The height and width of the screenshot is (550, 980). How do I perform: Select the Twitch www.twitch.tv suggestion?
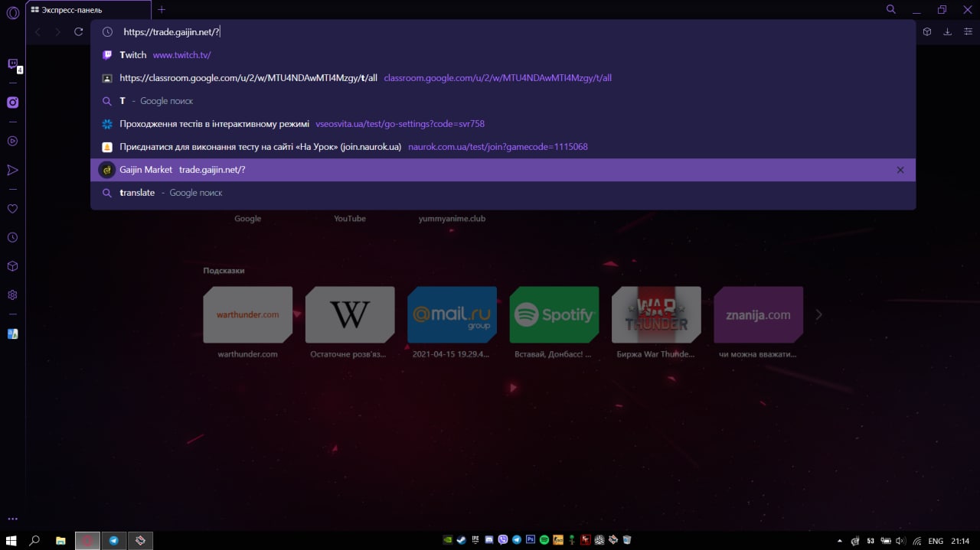(x=503, y=55)
